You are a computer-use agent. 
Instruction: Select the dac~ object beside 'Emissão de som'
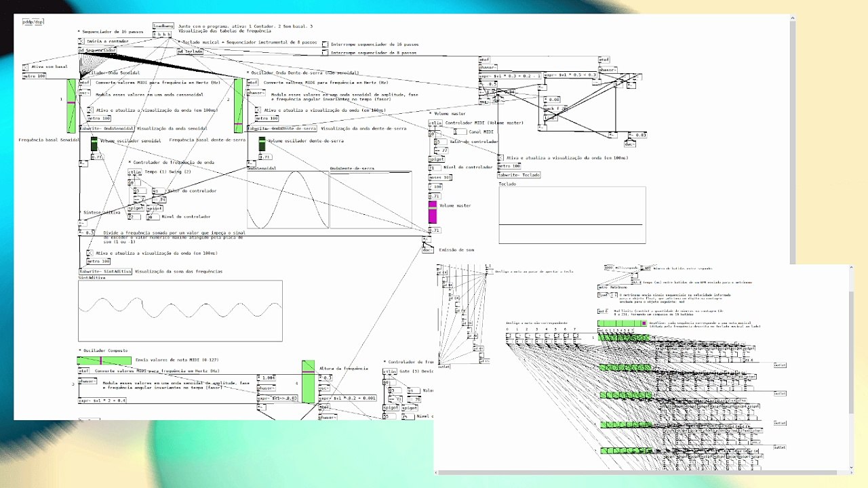pyautogui.click(x=427, y=249)
